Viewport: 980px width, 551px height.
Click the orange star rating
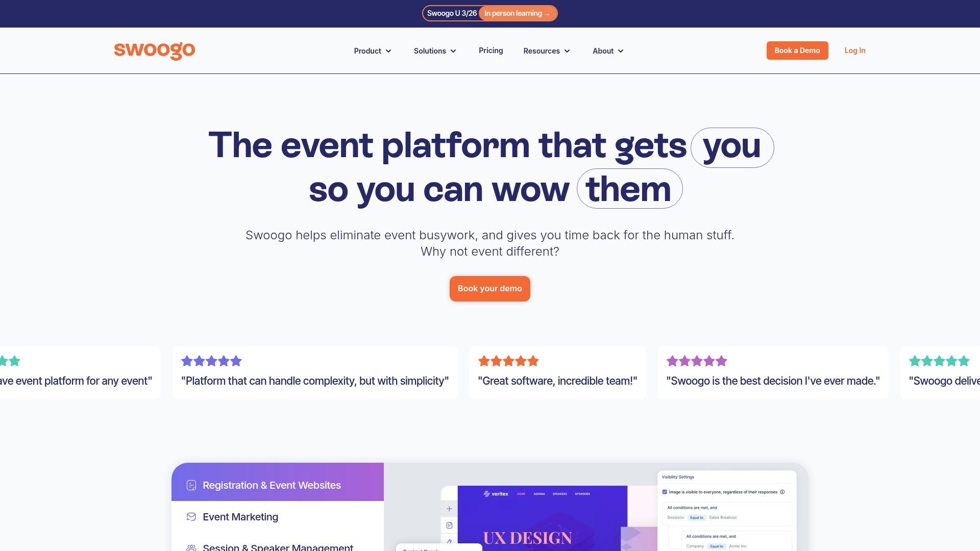click(x=508, y=361)
